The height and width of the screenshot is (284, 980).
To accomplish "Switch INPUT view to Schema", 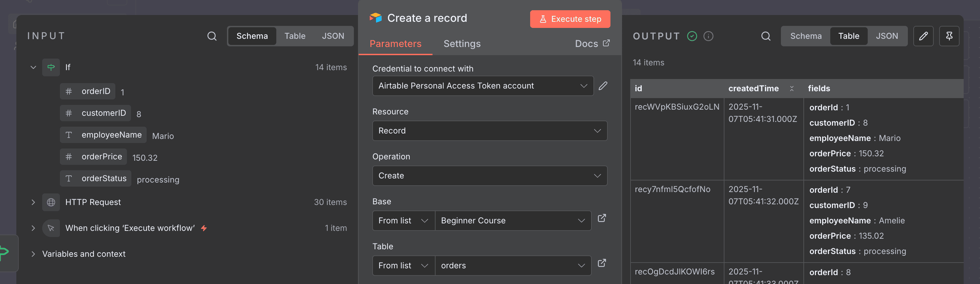I will click(x=252, y=36).
